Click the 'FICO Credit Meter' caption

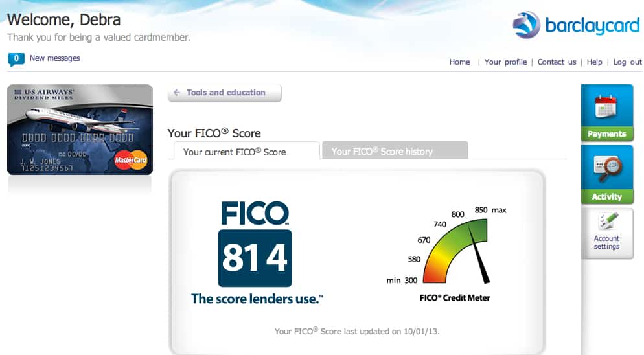coord(455,298)
